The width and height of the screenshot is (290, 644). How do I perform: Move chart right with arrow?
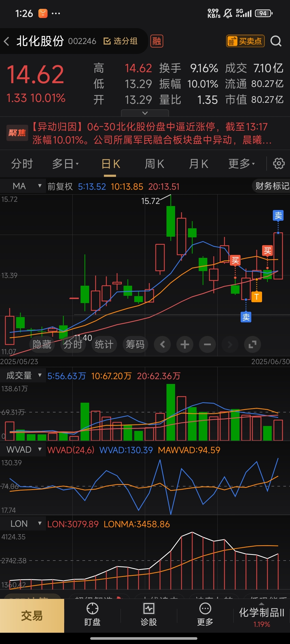(x=230, y=344)
